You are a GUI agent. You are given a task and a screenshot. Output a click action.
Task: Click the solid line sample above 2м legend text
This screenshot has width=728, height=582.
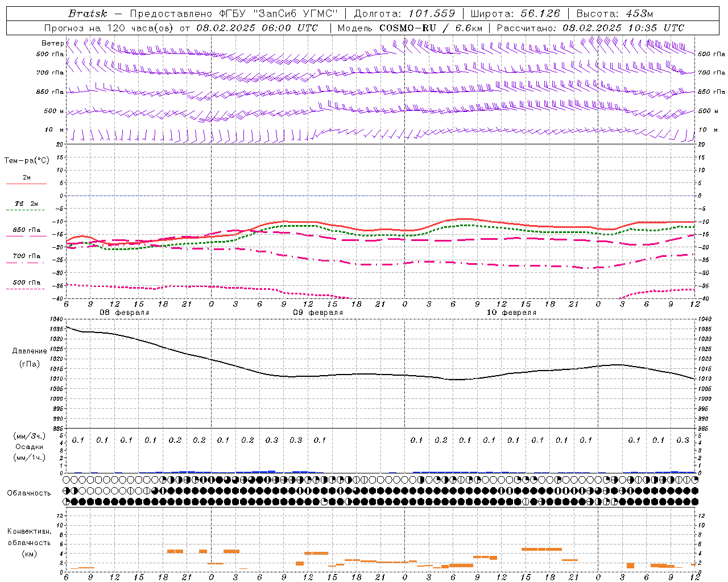coord(26,184)
